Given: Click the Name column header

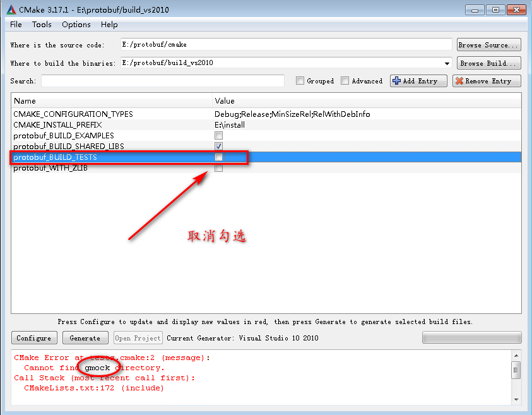Looking at the screenshot, I should point(112,101).
